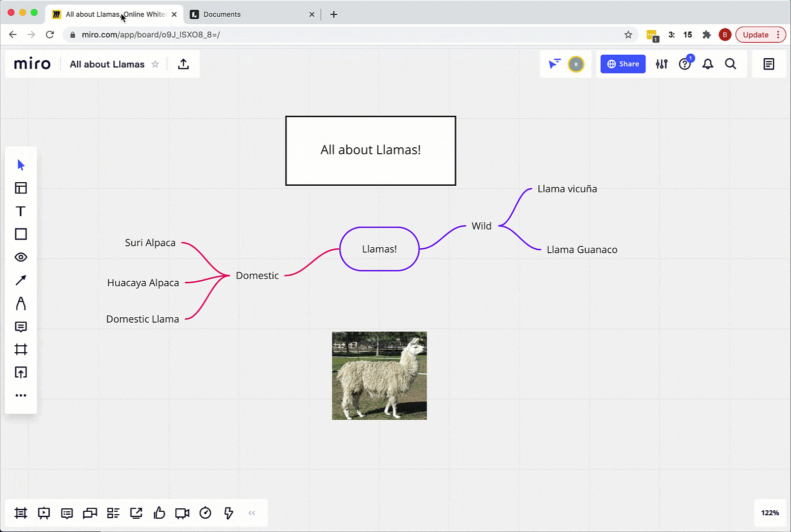Open the 122% zoom level menu

point(770,513)
